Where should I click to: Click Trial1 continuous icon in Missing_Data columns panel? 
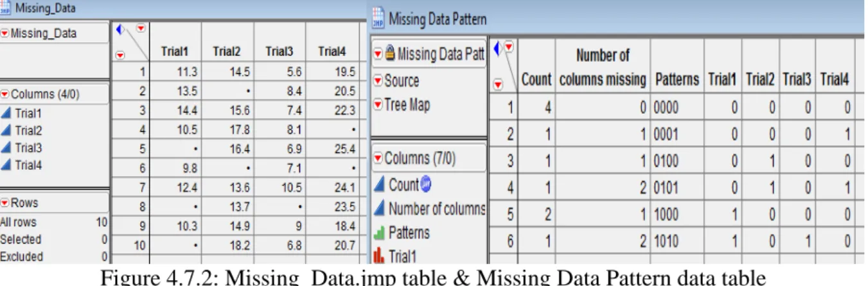(7, 113)
